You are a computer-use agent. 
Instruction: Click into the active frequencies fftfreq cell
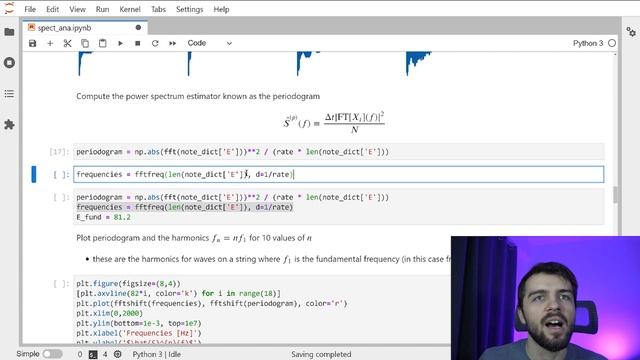338,174
